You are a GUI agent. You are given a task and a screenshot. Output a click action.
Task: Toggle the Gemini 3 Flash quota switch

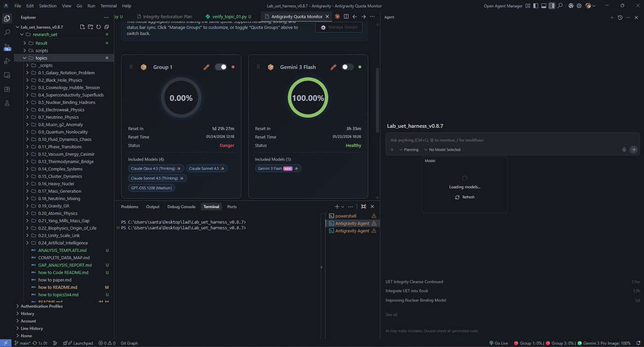(348, 67)
